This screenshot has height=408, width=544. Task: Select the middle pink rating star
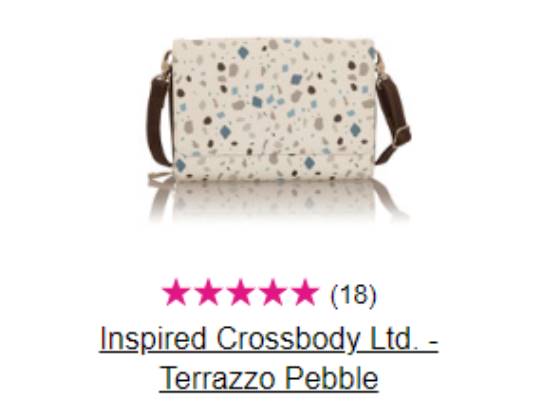(x=240, y=292)
